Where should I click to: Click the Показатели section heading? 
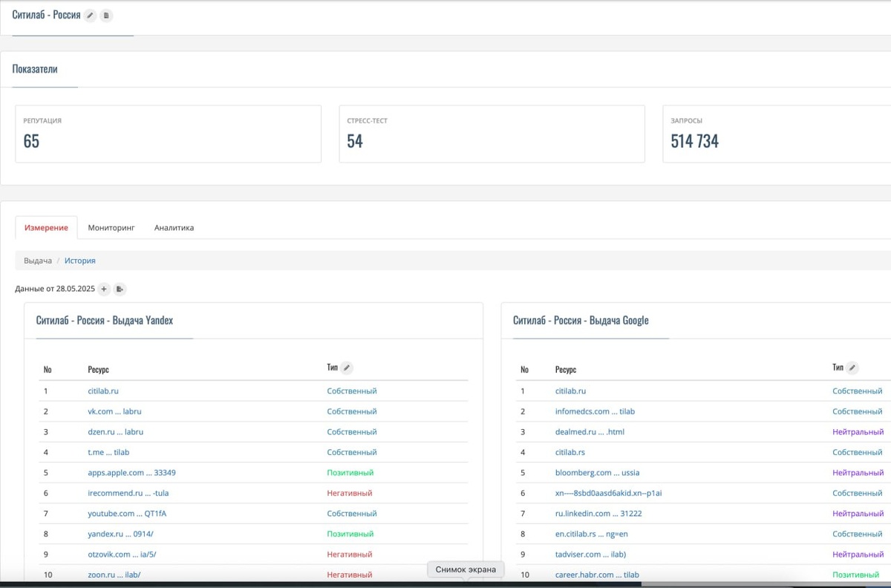[35, 68]
